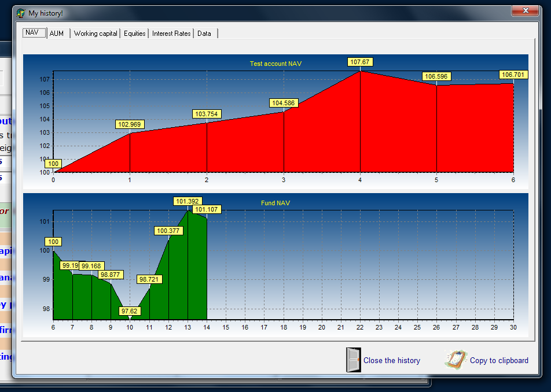Click Copy to clipboard text button
The image size is (551, 392).
[499, 360]
